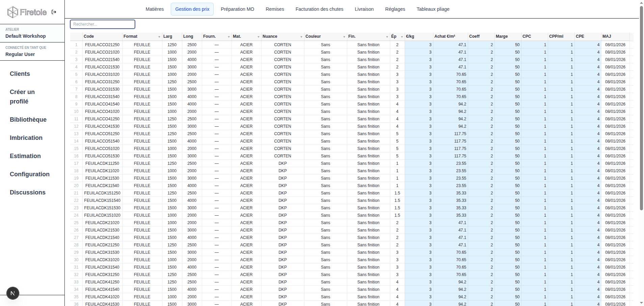Open the round N button at bottom left

(x=13, y=293)
